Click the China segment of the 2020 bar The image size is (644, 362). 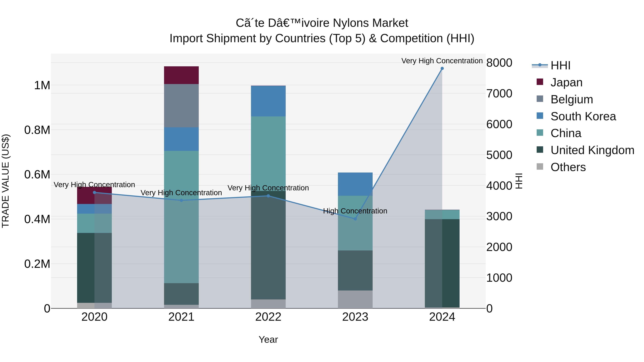(94, 223)
